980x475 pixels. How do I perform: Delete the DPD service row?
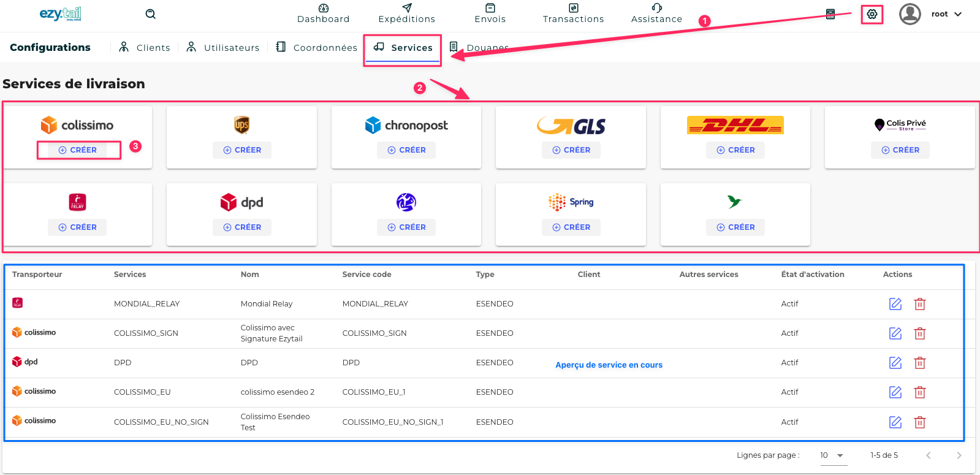point(920,363)
